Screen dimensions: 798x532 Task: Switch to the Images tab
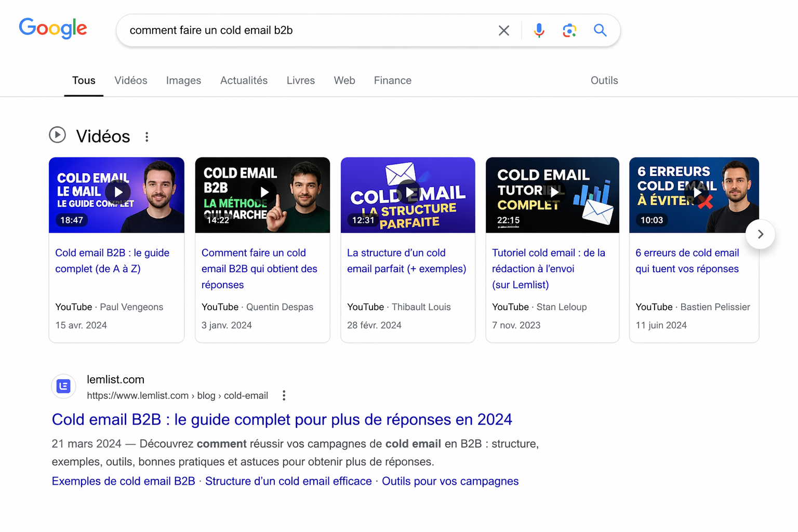click(183, 81)
